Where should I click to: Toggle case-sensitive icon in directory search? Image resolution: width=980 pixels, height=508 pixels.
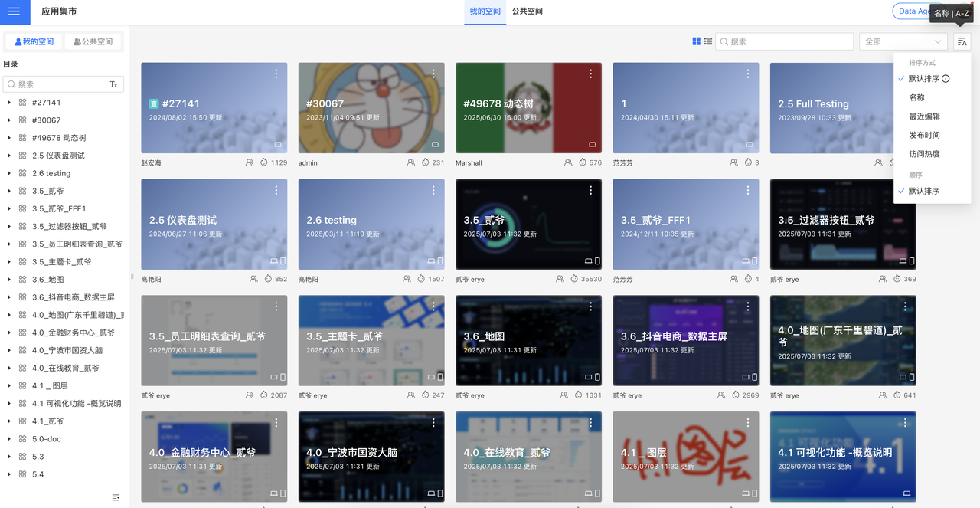(x=113, y=84)
